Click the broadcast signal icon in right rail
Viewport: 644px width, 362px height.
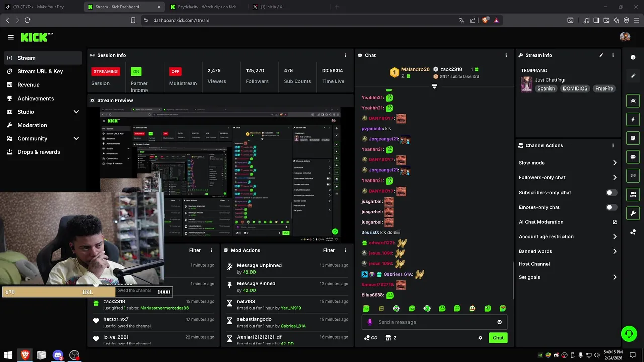(x=633, y=175)
